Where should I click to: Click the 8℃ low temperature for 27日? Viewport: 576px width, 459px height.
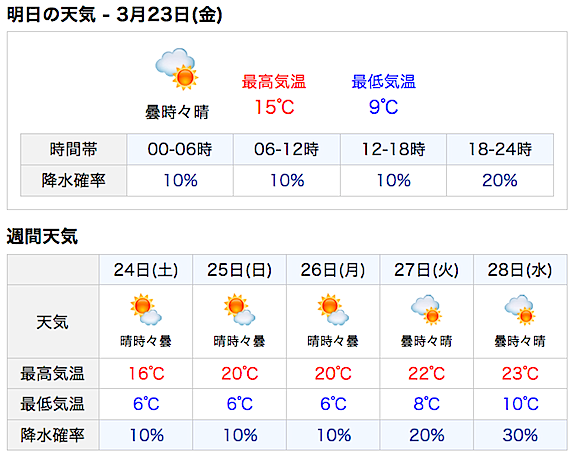[x=426, y=404]
